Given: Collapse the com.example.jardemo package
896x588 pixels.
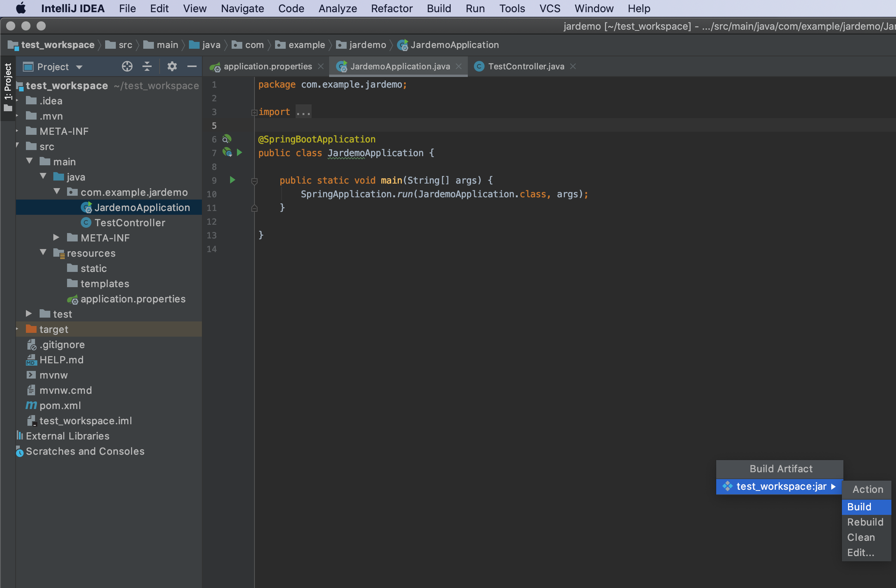Looking at the screenshot, I should click(x=57, y=192).
